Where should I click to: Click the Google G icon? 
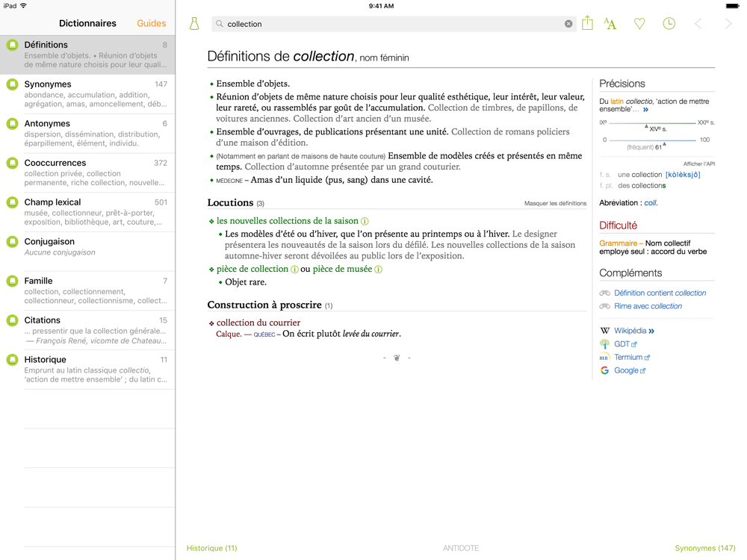click(x=604, y=370)
